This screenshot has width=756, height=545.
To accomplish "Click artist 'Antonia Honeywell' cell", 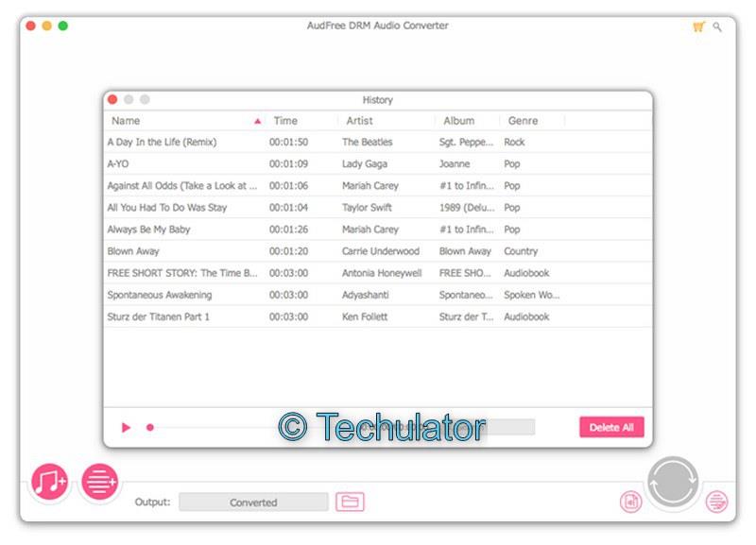I will pos(382,273).
